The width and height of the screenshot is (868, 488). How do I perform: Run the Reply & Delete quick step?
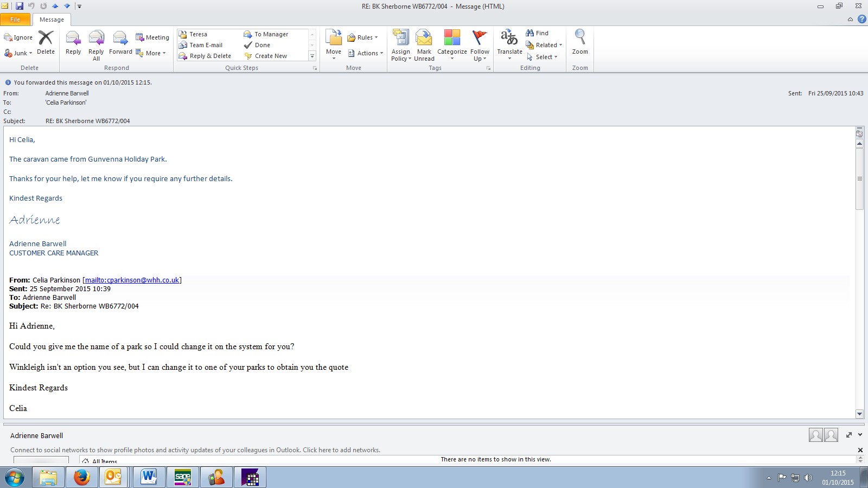(205, 56)
